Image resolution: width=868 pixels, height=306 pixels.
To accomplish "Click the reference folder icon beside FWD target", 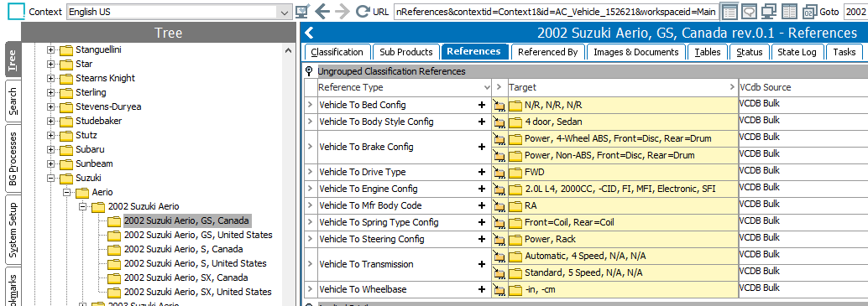I will [499, 173].
